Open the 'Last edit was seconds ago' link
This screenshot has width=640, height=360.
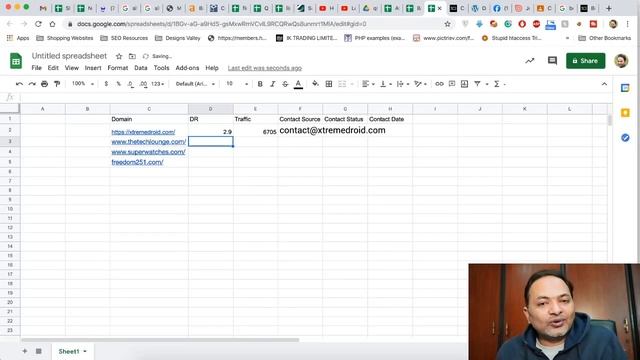(265, 68)
